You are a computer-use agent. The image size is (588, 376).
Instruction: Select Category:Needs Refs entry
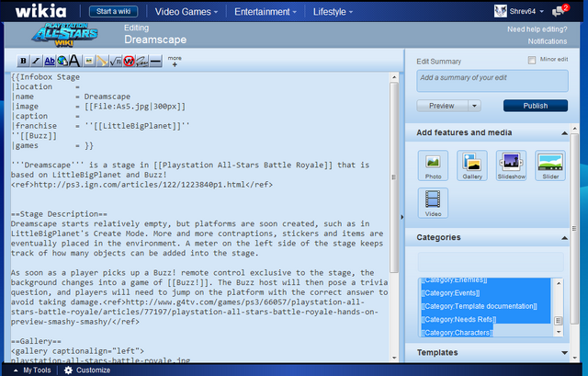458,319
